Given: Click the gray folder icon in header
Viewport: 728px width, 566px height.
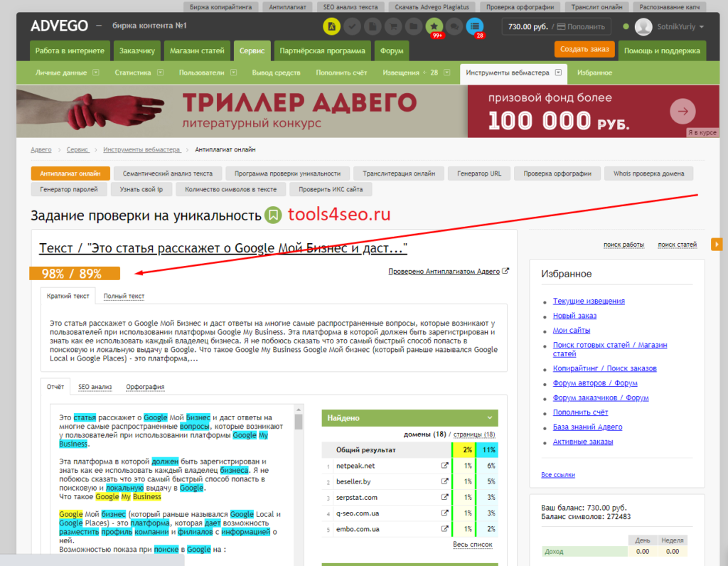Looking at the screenshot, I should tap(414, 26).
